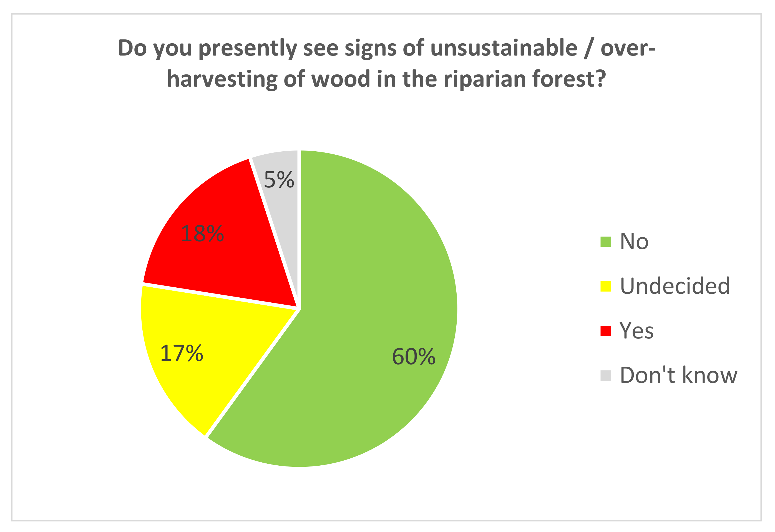Image resolution: width=775 pixels, height=532 pixels.
Task: Click the 60% data label
Action: pyautogui.click(x=414, y=357)
